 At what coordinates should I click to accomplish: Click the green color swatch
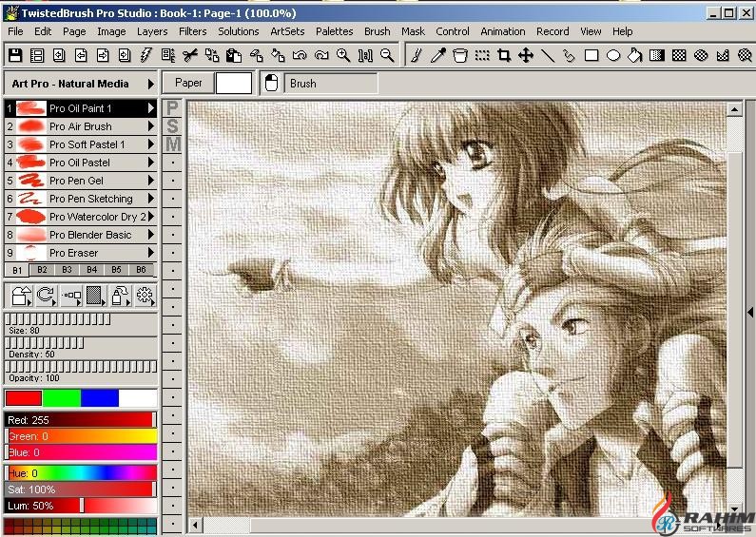click(62, 398)
